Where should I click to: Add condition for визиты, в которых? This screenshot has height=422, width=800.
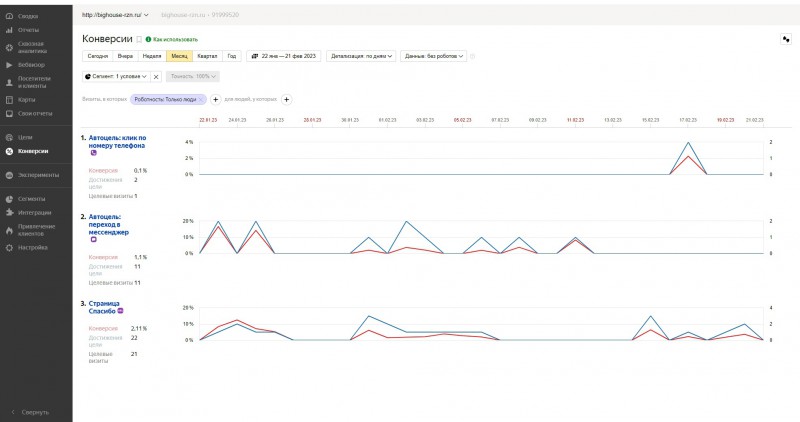pos(215,100)
